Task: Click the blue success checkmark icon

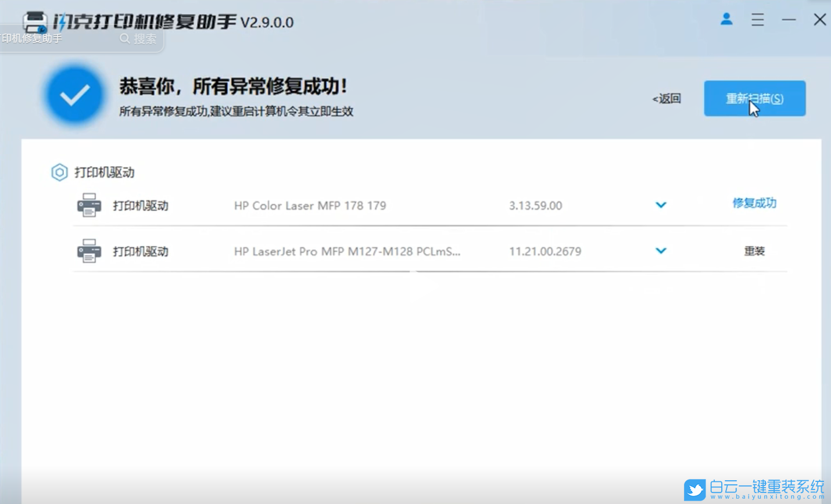Action: click(74, 93)
